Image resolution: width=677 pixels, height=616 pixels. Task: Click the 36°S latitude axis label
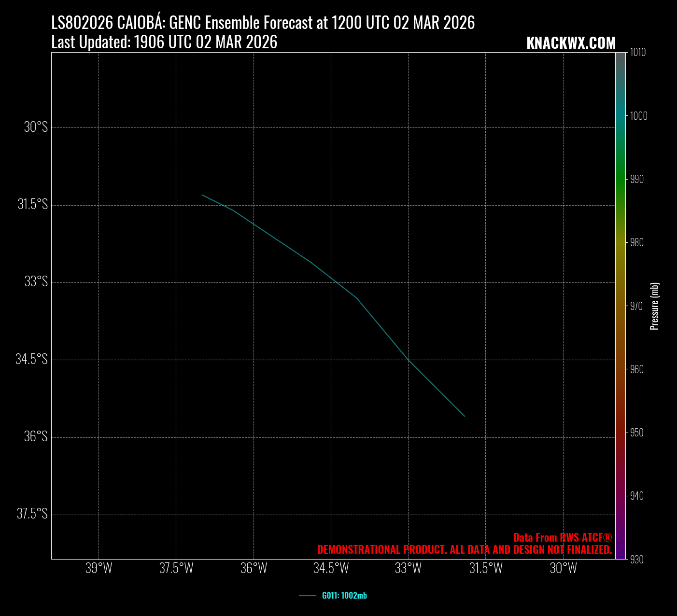(x=36, y=436)
